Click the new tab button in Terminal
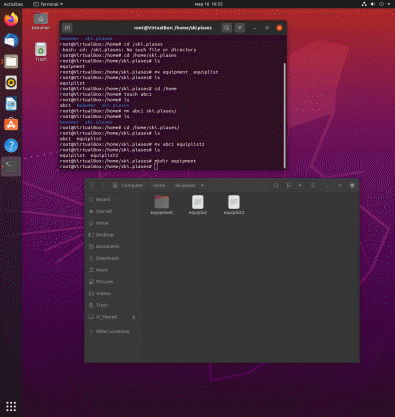The width and height of the screenshot is (395, 417). pyautogui.click(x=67, y=28)
